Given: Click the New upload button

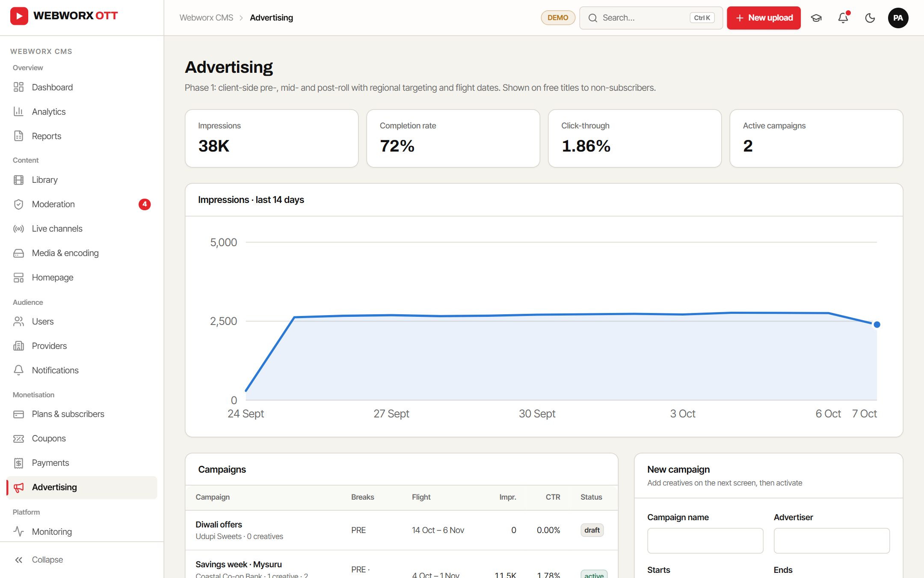Looking at the screenshot, I should [764, 18].
